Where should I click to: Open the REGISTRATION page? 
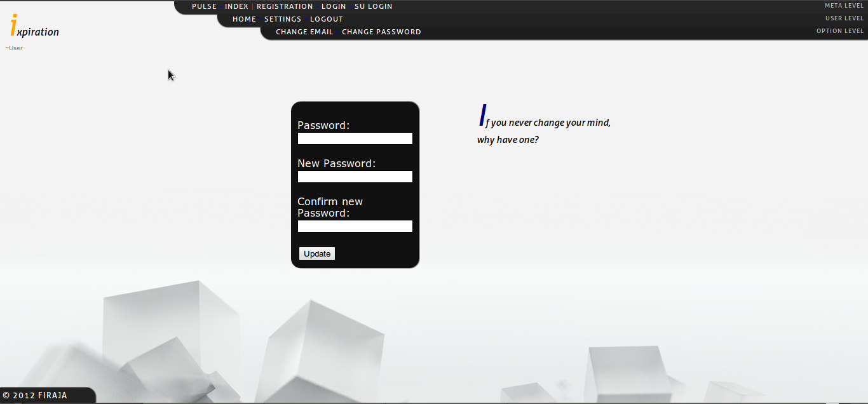pyautogui.click(x=285, y=6)
